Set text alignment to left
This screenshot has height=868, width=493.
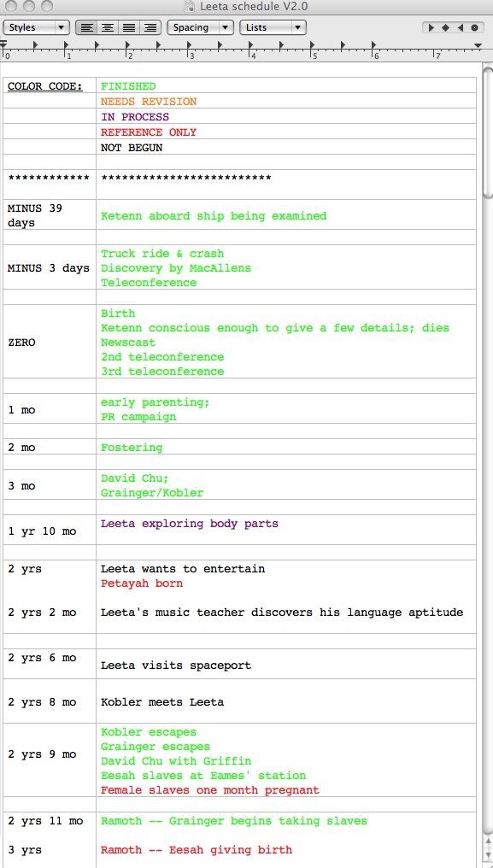(85, 27)
